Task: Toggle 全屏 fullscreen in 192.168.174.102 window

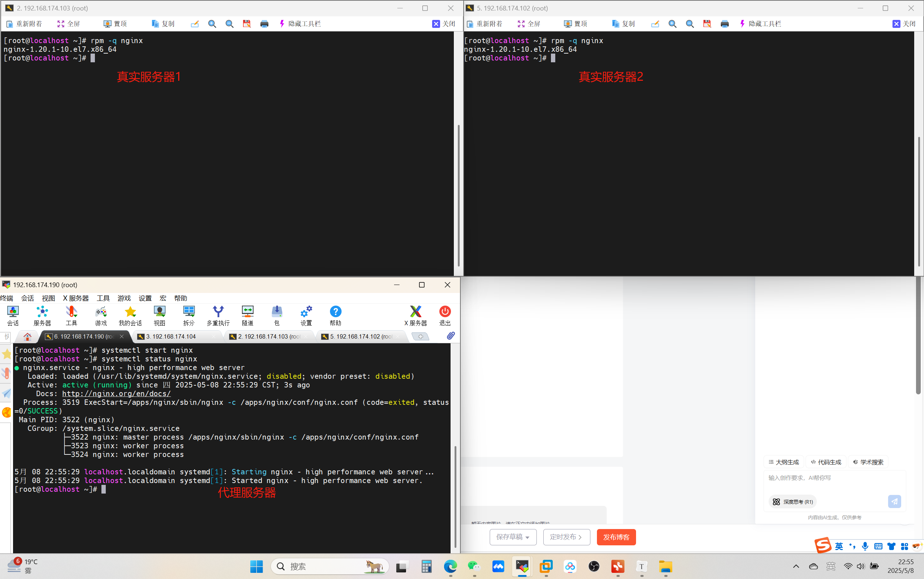Action: tap(529, 24)
